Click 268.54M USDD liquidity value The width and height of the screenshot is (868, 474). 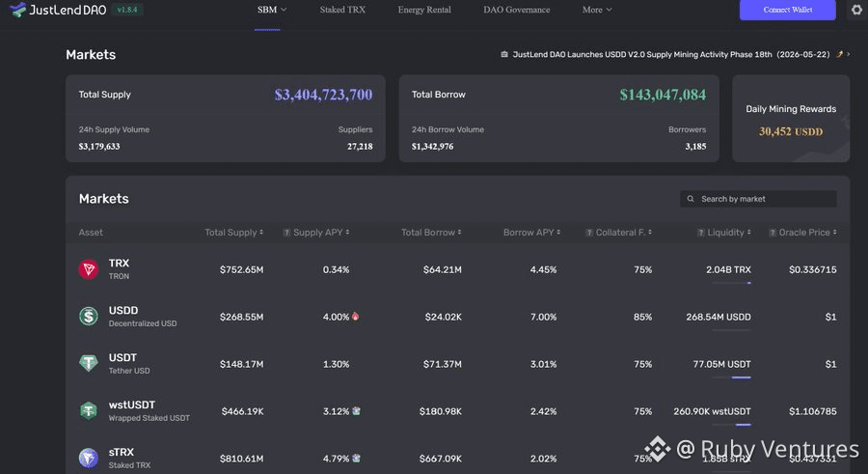tap(719, 317)
